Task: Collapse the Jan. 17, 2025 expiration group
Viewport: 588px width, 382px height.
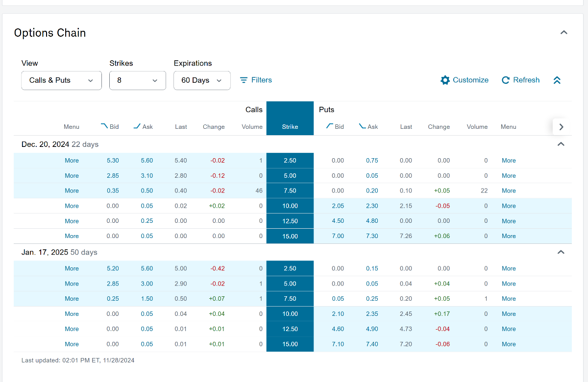Action: [561, 252]
